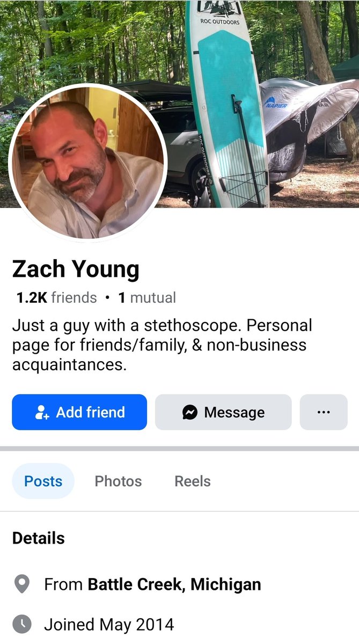
Task: Open the circular profile picture
Action: 88,162
